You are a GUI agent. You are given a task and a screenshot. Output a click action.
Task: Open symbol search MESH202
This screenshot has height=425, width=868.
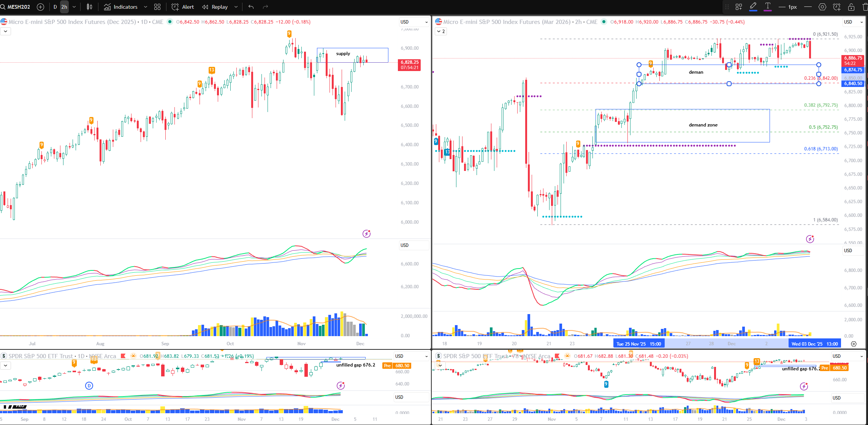point(18,7)
